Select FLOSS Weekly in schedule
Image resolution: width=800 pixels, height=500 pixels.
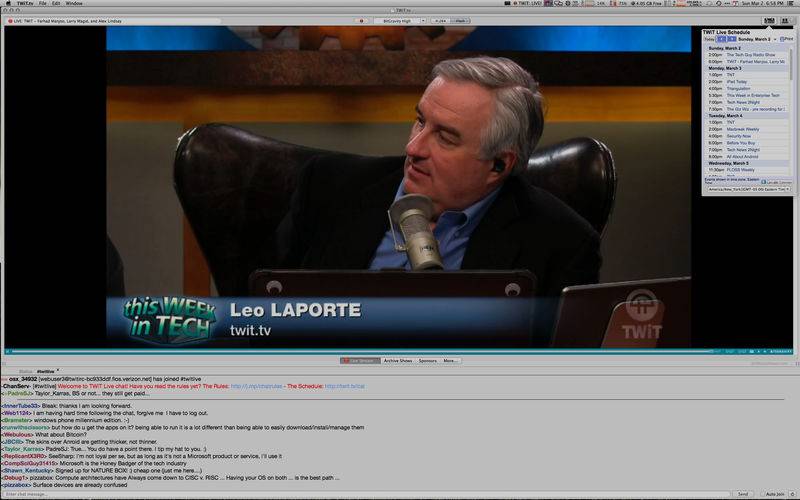tap(740, 170)
